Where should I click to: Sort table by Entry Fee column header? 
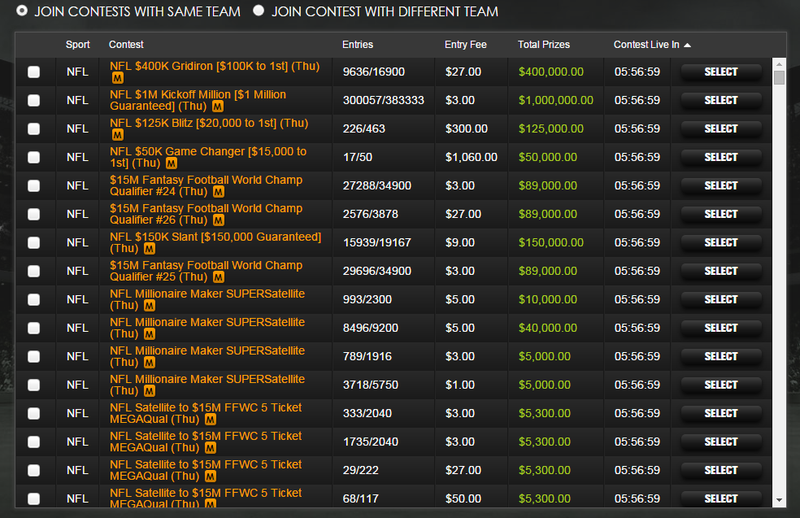coord(465,45)
